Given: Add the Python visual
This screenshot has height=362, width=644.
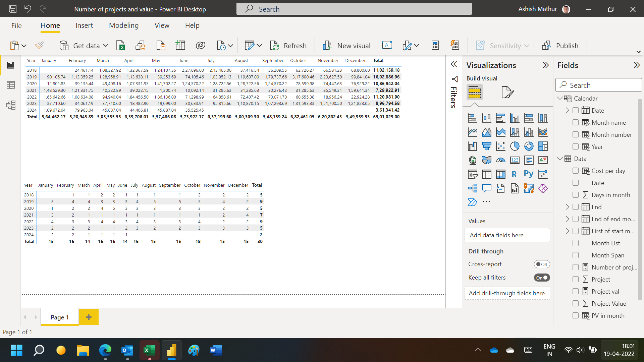Looking at the screenshot, I should coord(529,174).
